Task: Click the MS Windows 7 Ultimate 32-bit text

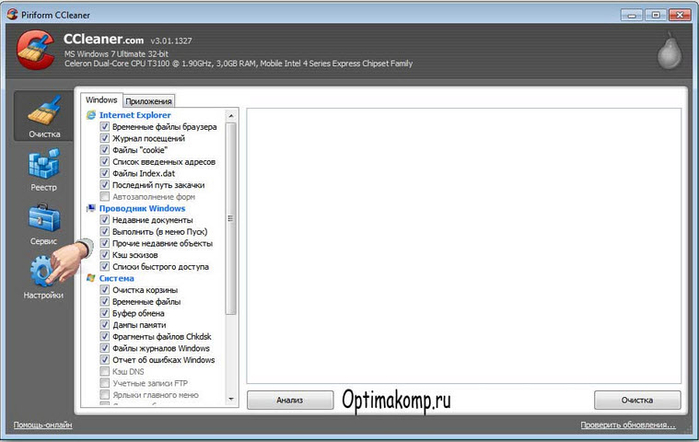Action: [116, 54]
